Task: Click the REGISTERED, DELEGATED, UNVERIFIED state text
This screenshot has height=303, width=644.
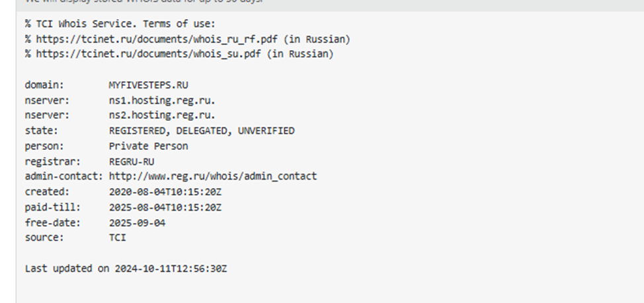Action: pyautogui.click(x=202, y=131)
